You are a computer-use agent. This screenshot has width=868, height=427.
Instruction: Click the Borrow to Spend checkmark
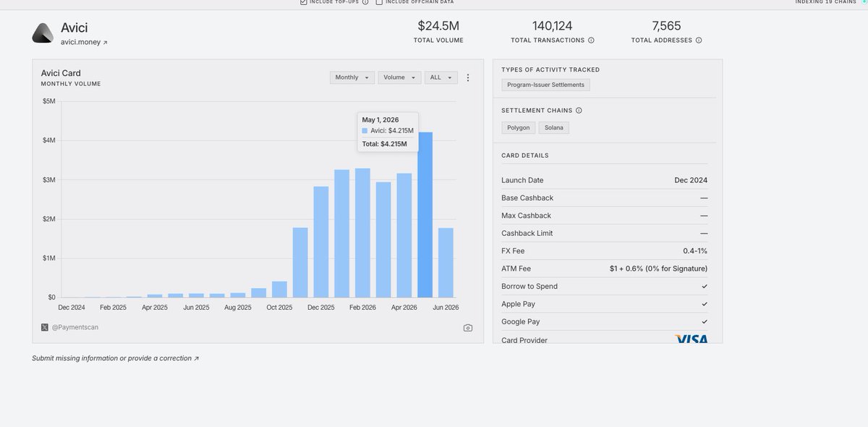(x=705, y=287)
